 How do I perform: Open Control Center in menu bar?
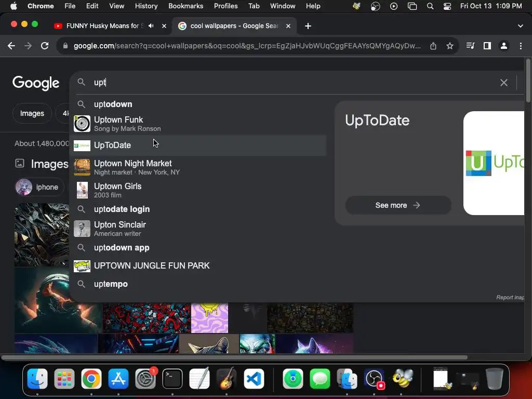447,6
